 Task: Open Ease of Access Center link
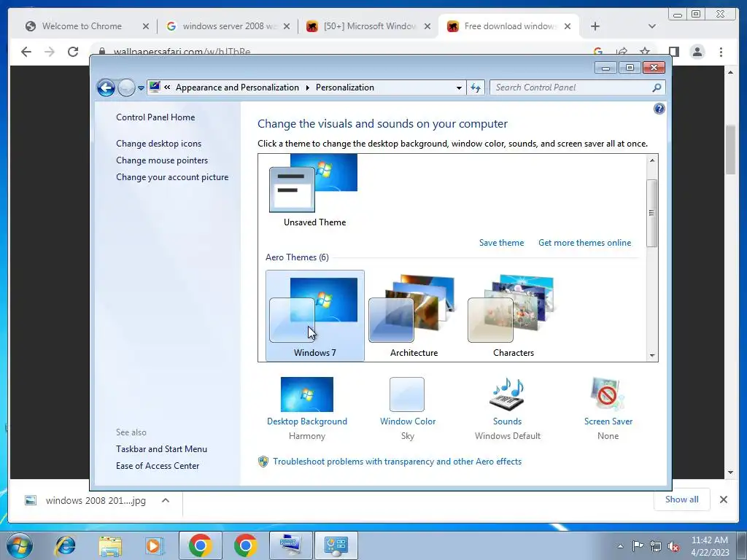[158, 466]
